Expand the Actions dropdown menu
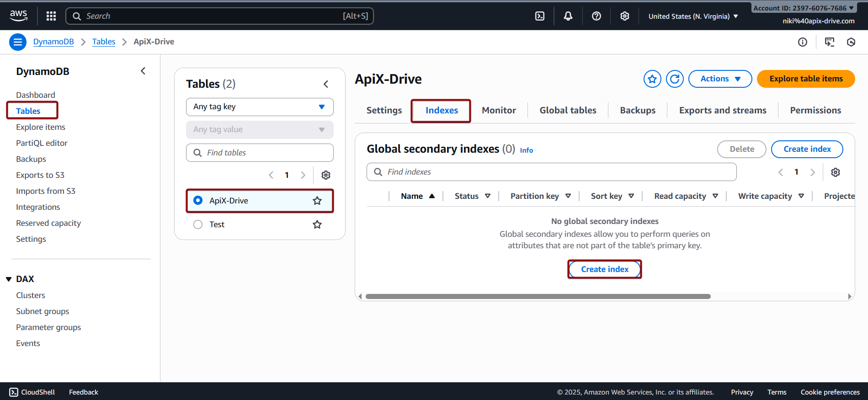The width and height of the screenshot is (868, 400). coord(719,79)
